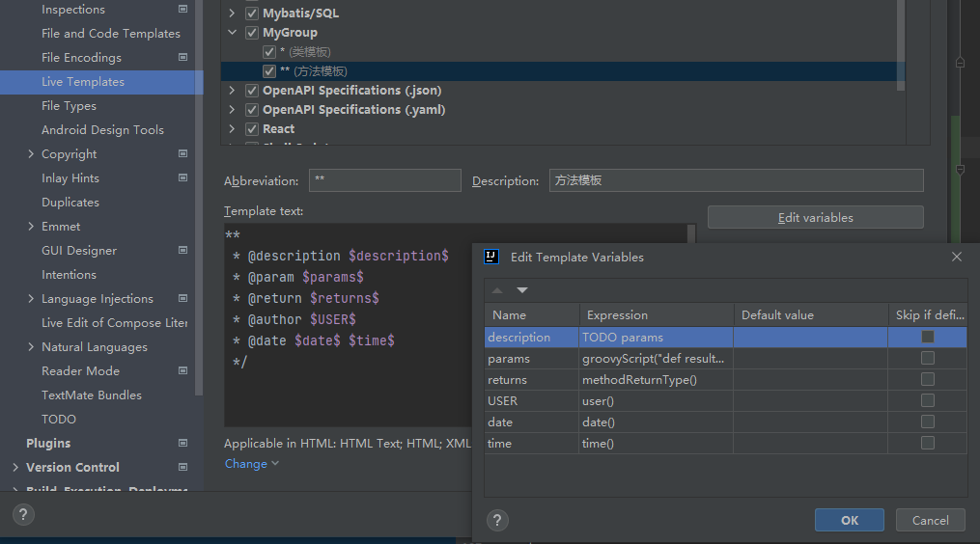Confirm variables with OK button
980x544 pixels.
[849, 520]
